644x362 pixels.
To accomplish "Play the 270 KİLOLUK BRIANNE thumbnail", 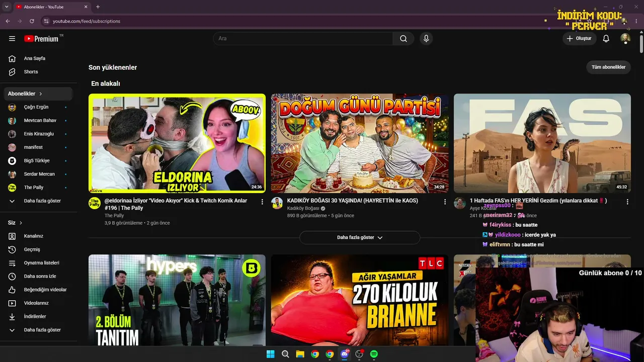I will click(360, 300).
